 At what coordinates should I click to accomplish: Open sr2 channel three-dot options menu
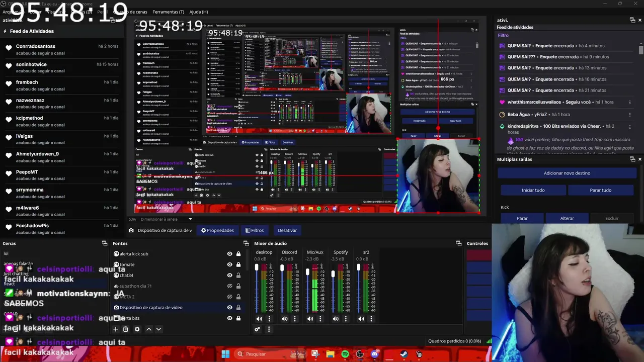[371, 319]
